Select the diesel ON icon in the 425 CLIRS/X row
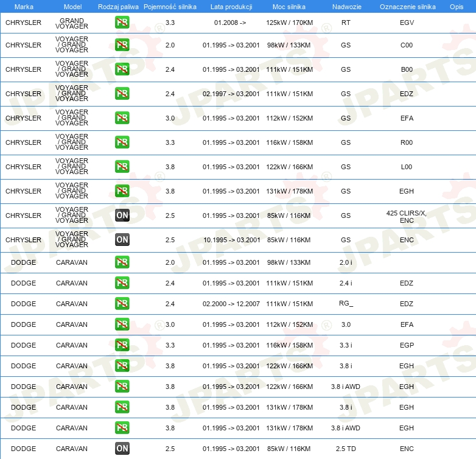 tap(122, 215)
